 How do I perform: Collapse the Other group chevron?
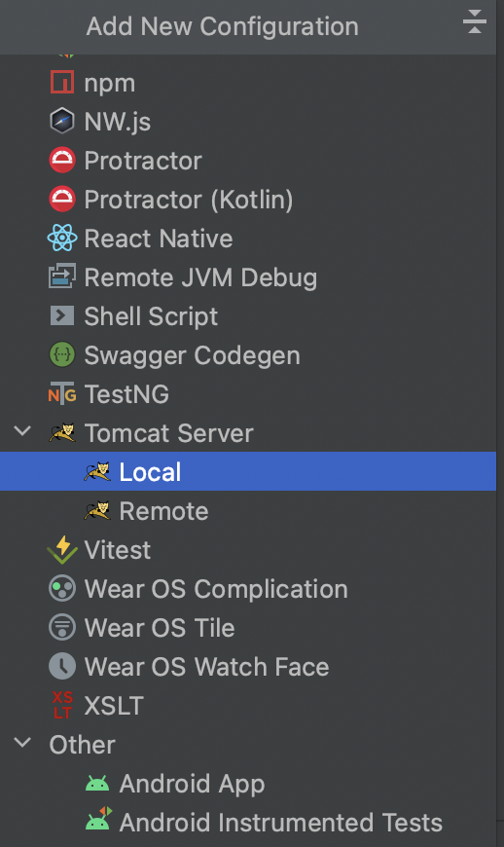22,743
